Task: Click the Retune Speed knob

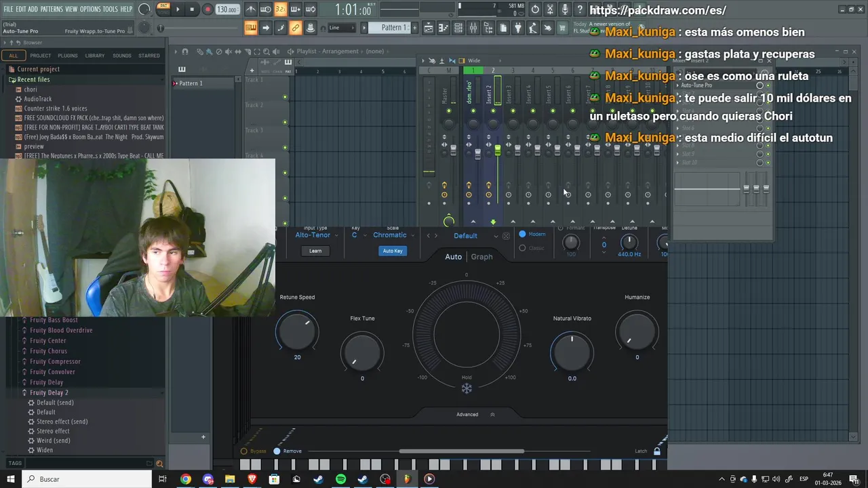Action: coord(297,331)
